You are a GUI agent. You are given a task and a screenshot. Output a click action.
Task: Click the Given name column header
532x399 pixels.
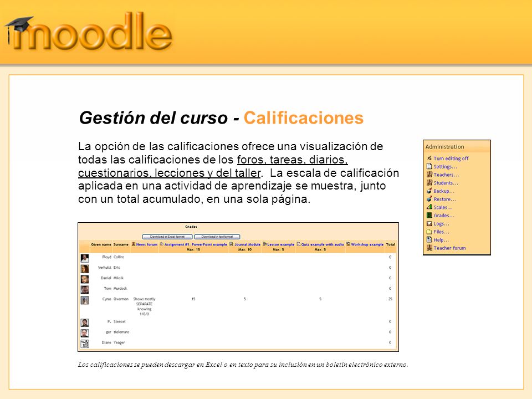tap(101, 244)
